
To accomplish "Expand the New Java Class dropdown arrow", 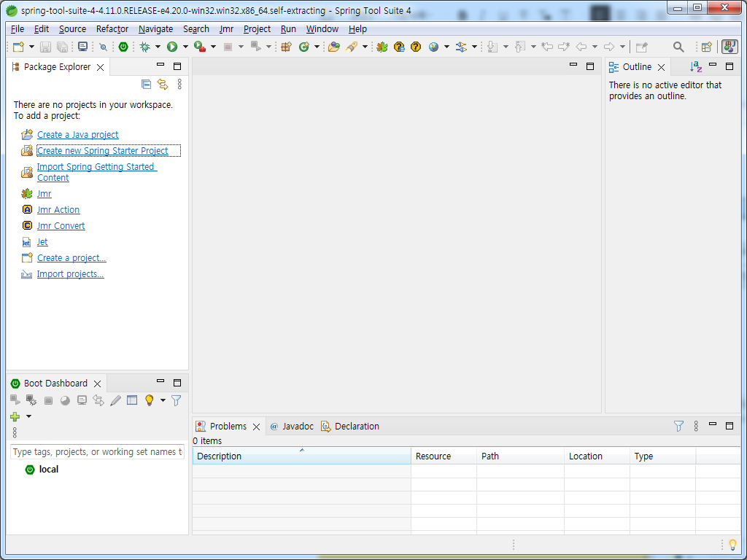I will tap(317, 47).
